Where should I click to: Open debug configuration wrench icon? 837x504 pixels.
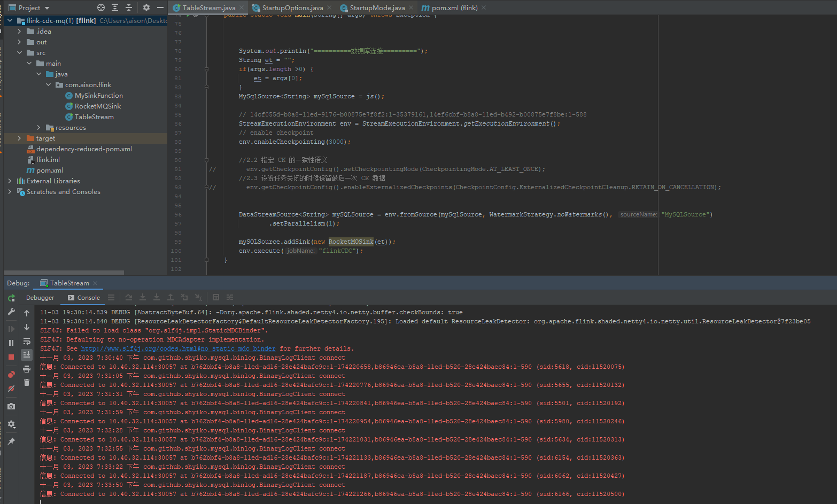(11, 312)
